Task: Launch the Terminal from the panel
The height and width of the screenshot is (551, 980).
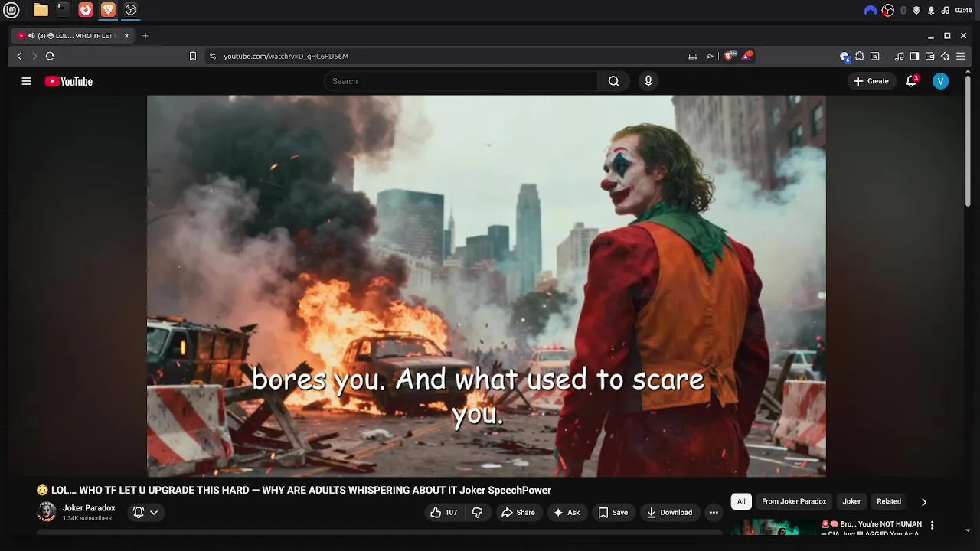Action: click(x=63, y=10)
